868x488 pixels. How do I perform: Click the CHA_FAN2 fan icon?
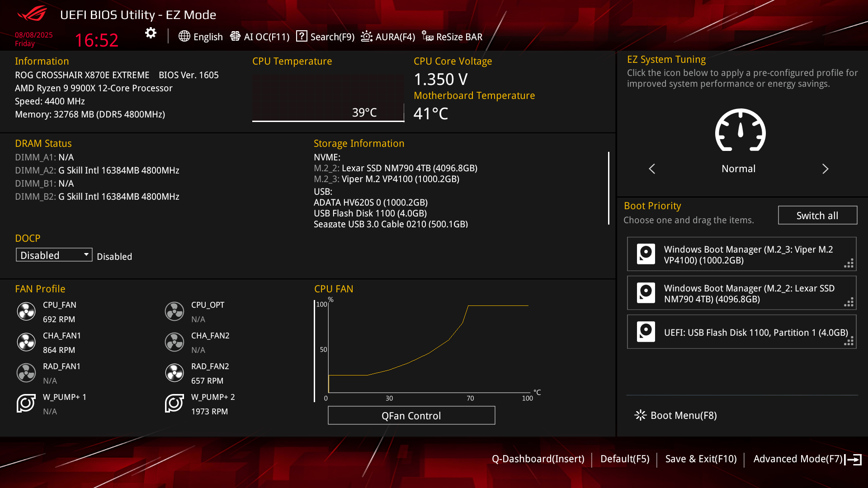(175, 342)
